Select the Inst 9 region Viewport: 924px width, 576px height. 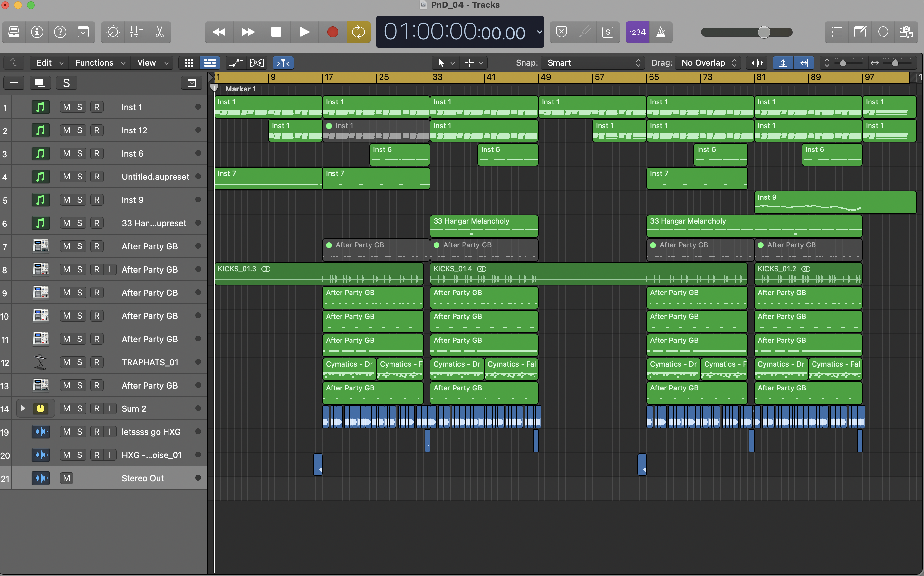(x=835, y=202)
